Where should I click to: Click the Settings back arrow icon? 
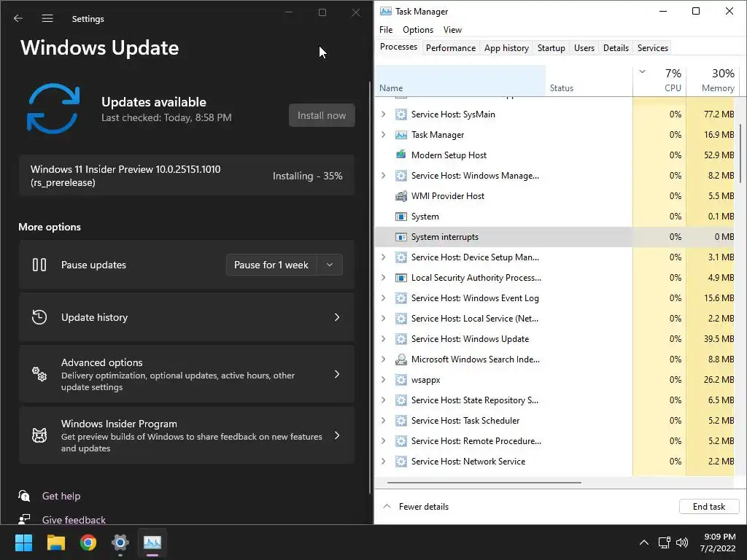18,18
